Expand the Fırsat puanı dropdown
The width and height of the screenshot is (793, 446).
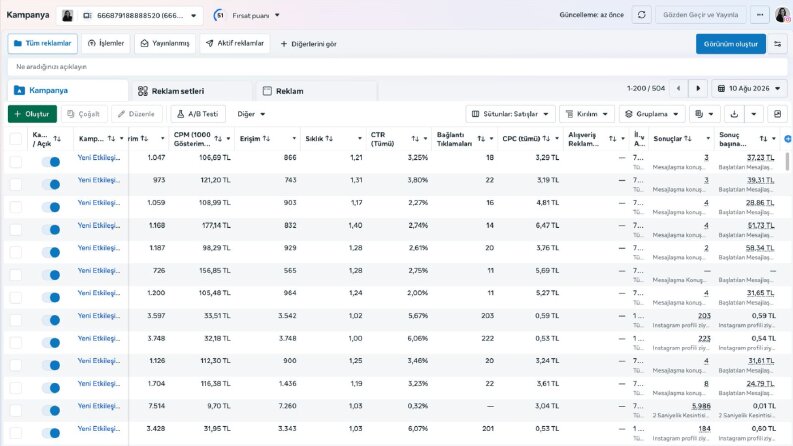pos(277,15)
